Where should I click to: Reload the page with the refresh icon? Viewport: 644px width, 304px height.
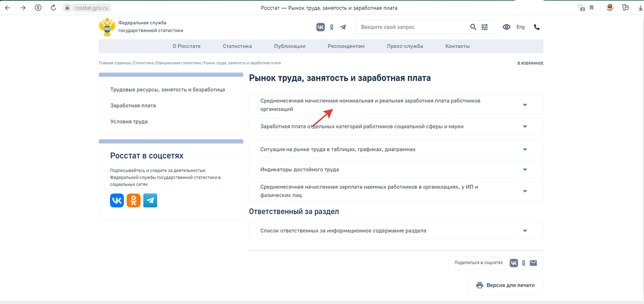pyautogui.click(x=53, y=8)
